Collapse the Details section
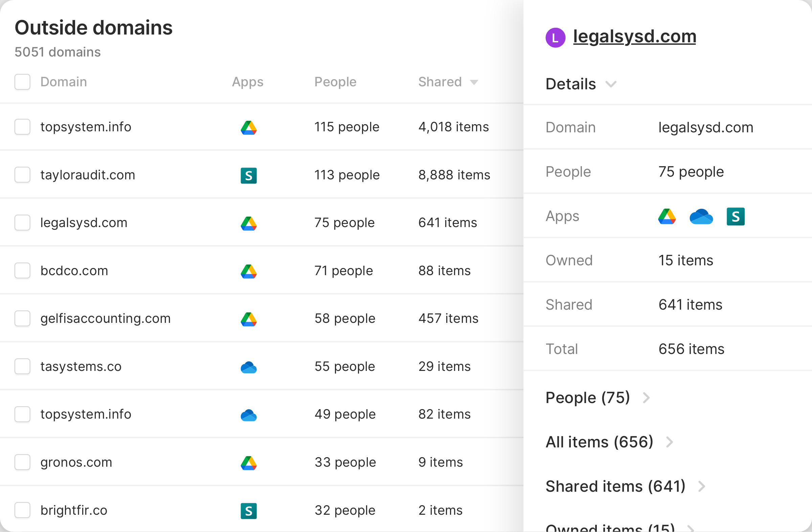The height and width of the screenshot is (532, 812). coord(611,84)
